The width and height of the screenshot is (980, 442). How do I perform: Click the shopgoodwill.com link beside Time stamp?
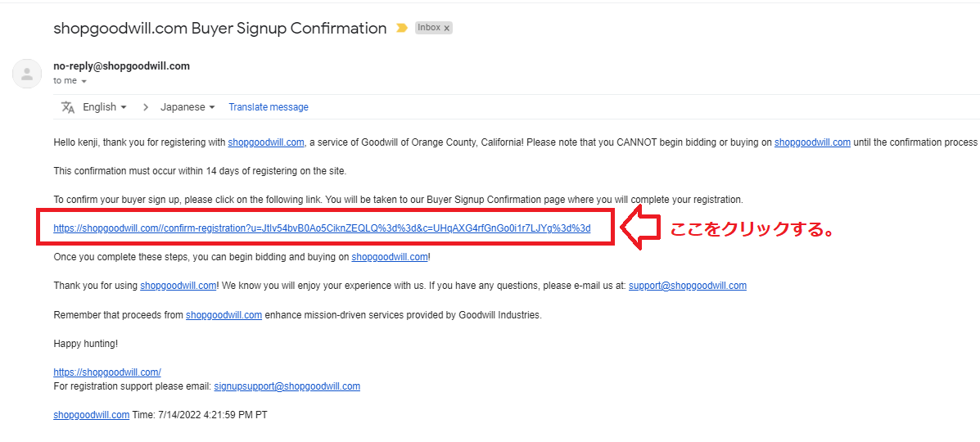click(x=92, y=415)
